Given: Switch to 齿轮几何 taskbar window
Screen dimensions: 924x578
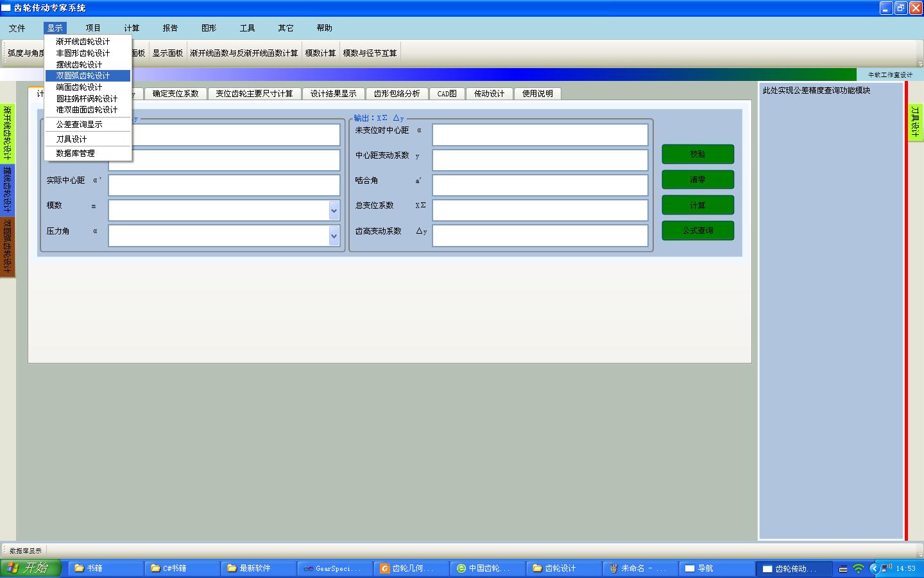Looking at the screenshot, I should tap(411, 568).
